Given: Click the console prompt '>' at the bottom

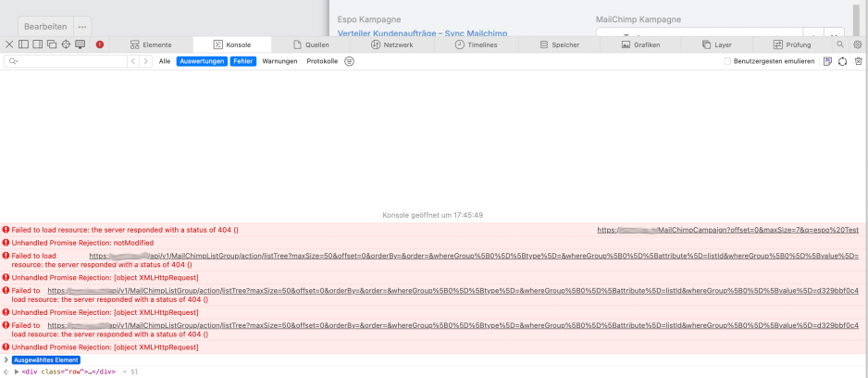Looking at the screenshot, I should click(6, 359).
